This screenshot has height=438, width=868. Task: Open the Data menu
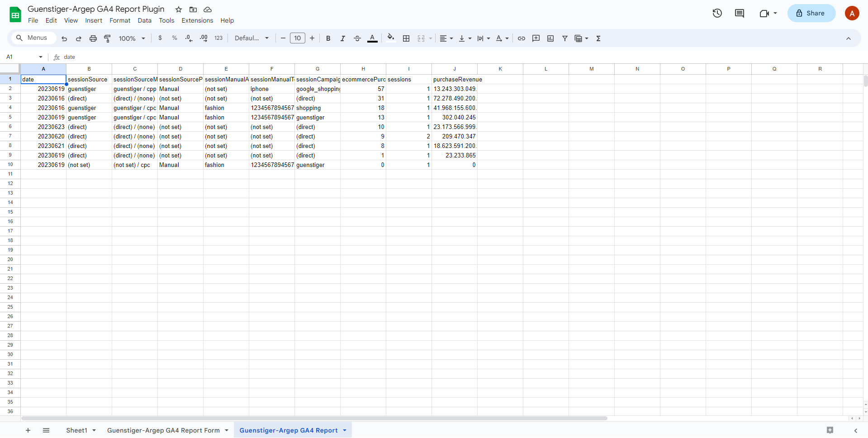[145, 20]
